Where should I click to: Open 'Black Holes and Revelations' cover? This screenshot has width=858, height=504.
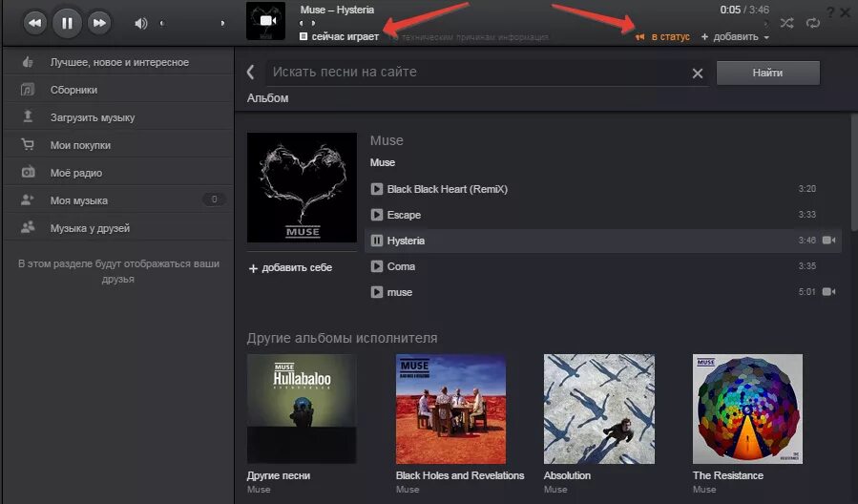tap(450, 409)
